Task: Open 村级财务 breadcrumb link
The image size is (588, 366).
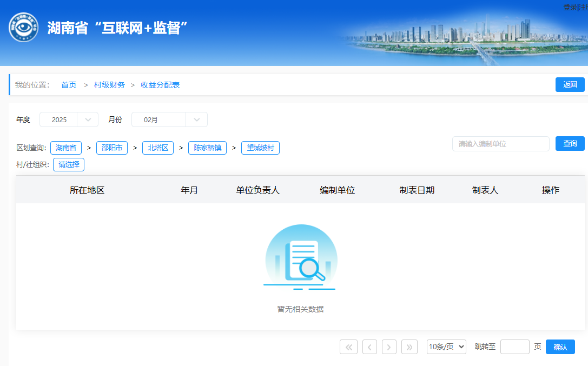Action: (109, 85)
